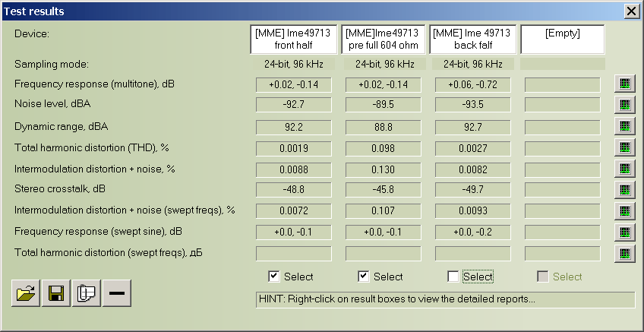The width and height of the screenshot is (644, 332).
Task: Click swept IMD value 0.0072
Action: tap(294, 210)
